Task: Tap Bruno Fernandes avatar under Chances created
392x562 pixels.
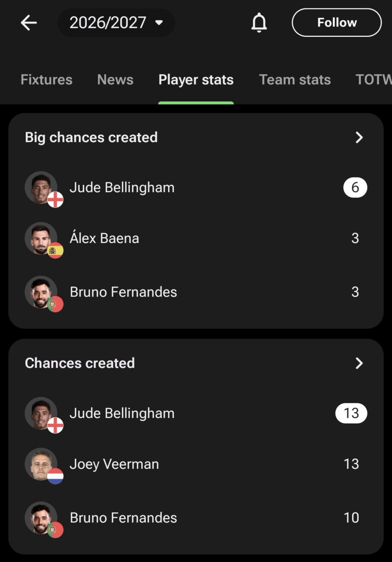Action: click(x=41, y=518)
